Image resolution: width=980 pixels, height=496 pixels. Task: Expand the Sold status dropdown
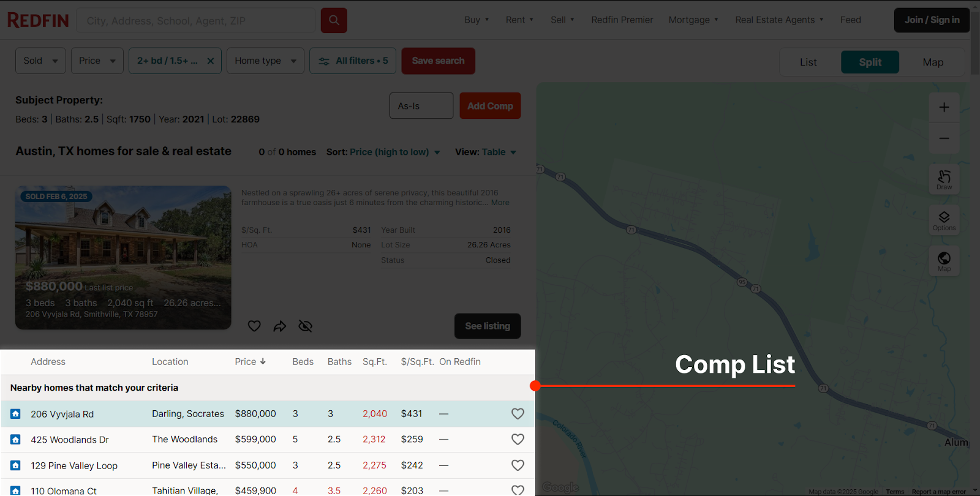click(x=40, y=61)
